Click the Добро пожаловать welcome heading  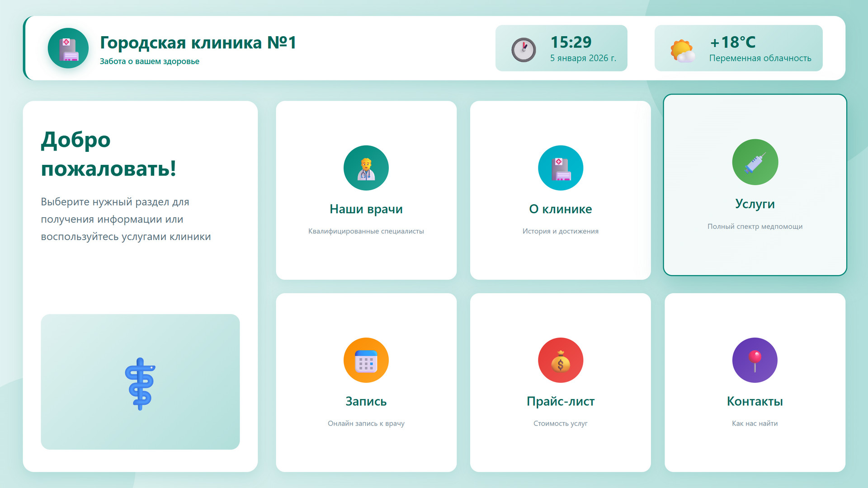point(108,154)
